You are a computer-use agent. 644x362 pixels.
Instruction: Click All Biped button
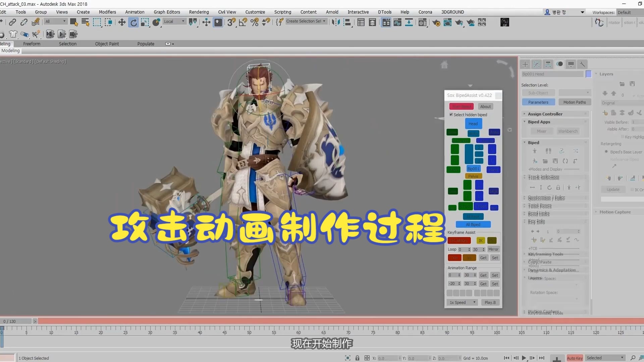click(x=473, y=225)
